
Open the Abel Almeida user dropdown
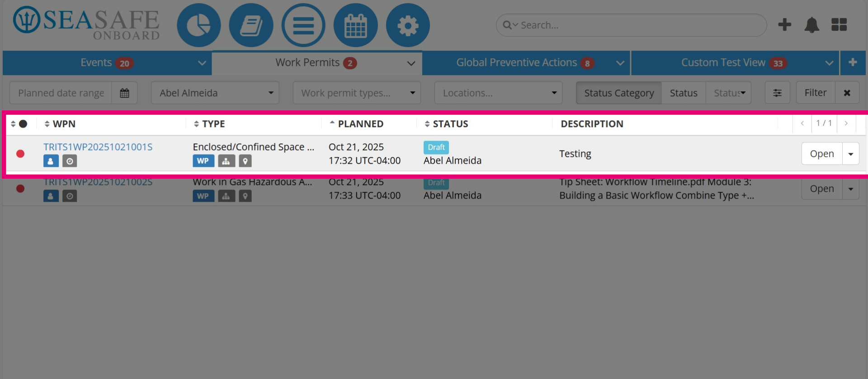[x=215, y=93]
